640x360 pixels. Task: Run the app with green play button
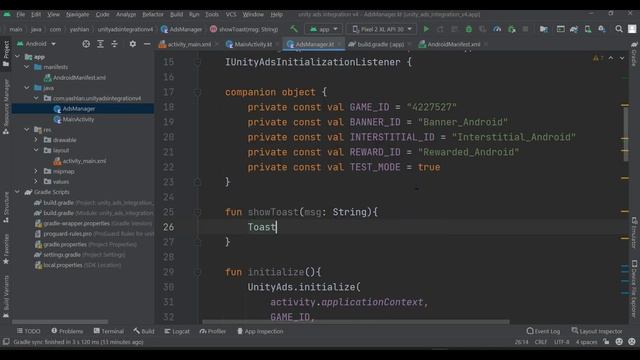click(x=426, y=29)
